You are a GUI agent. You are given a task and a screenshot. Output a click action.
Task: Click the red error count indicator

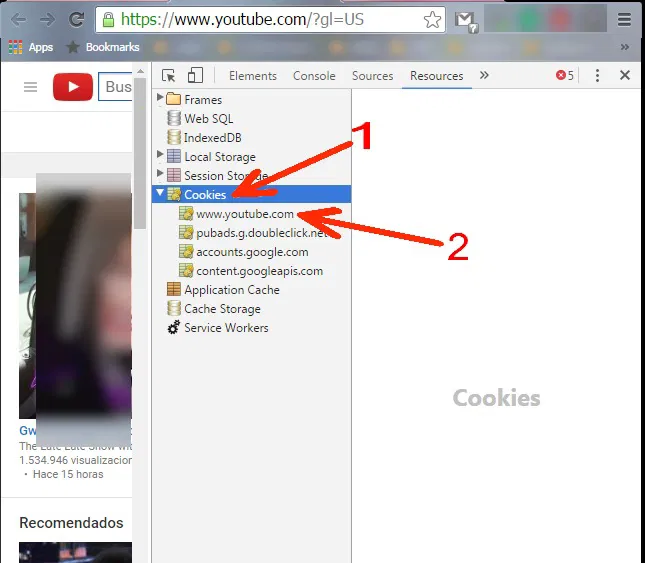pos(565,76)
